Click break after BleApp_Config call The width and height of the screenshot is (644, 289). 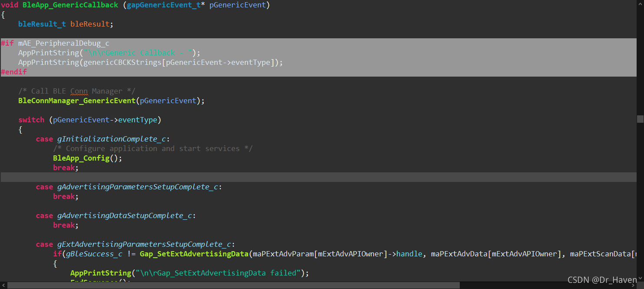pos(64,168)
